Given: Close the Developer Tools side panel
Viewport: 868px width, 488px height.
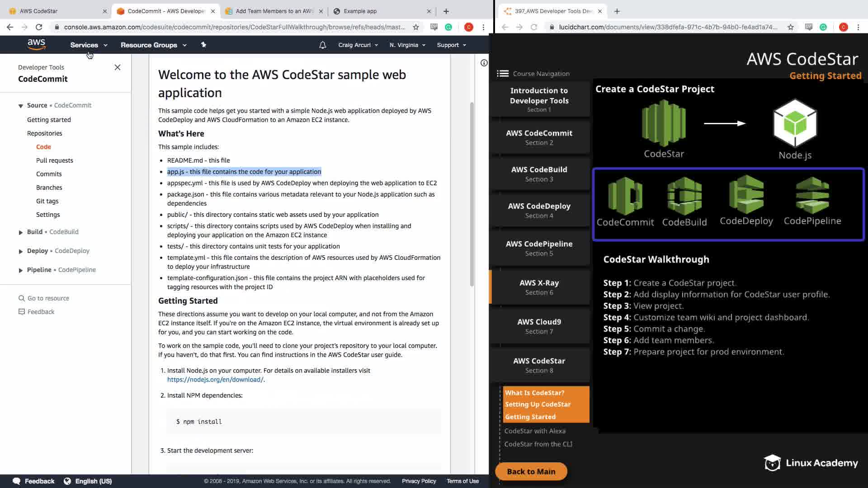Looking at the screenshot, I should [x=118, y=67].
